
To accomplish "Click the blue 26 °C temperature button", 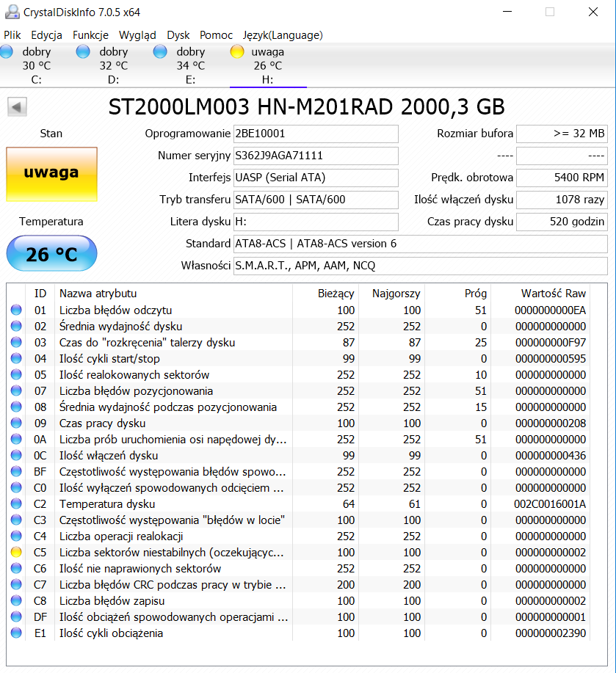I will 51,253.
